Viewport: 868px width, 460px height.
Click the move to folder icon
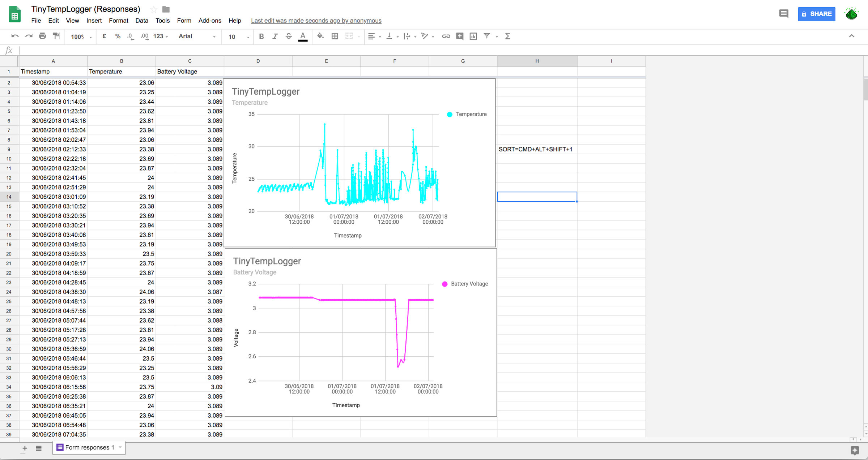[x=166, y=9]
